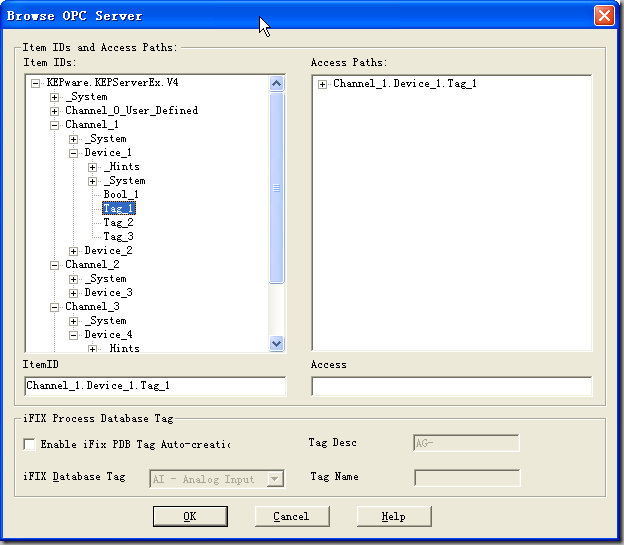624x545 pixels.
Task: Select the Tag_2 item
Action: [x=118, y=223]
